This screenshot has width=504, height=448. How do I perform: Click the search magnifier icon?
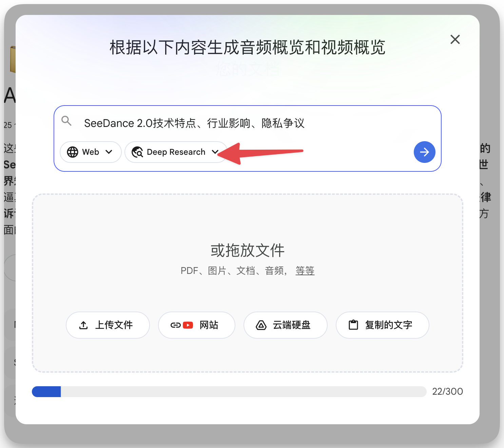[66, 121]
